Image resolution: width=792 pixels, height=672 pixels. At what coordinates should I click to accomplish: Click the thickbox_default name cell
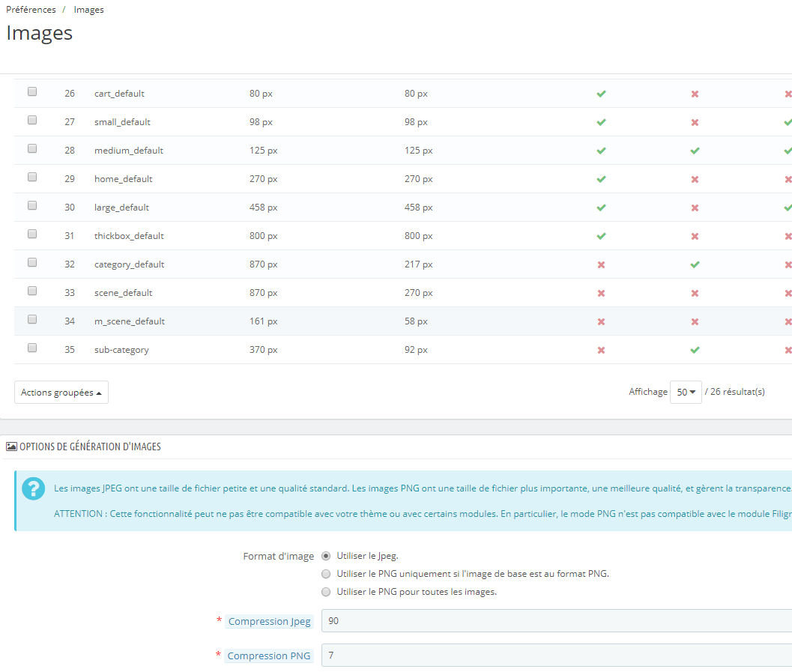tap(129, 236)
